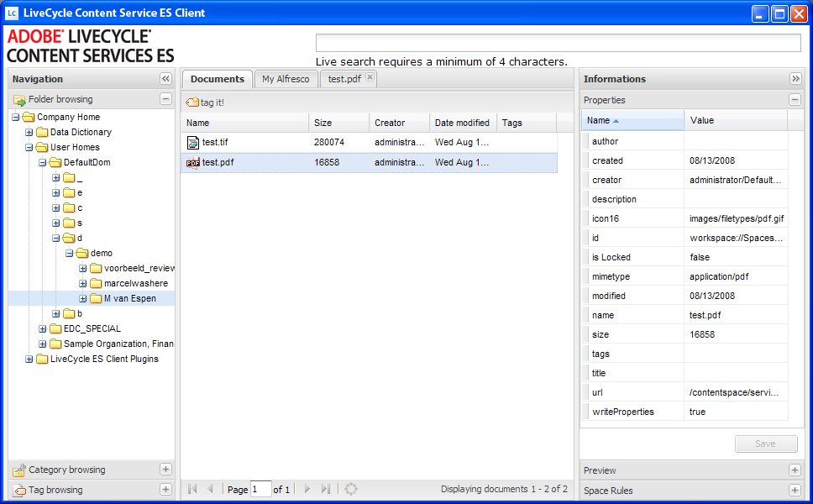Select the test.tif document row
This screenshot has height=504, width=813.
point(370,142)
